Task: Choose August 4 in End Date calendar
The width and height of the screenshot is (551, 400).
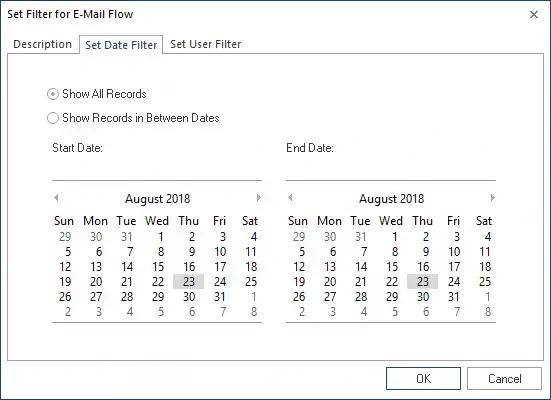Action: [x=488, y=237]
